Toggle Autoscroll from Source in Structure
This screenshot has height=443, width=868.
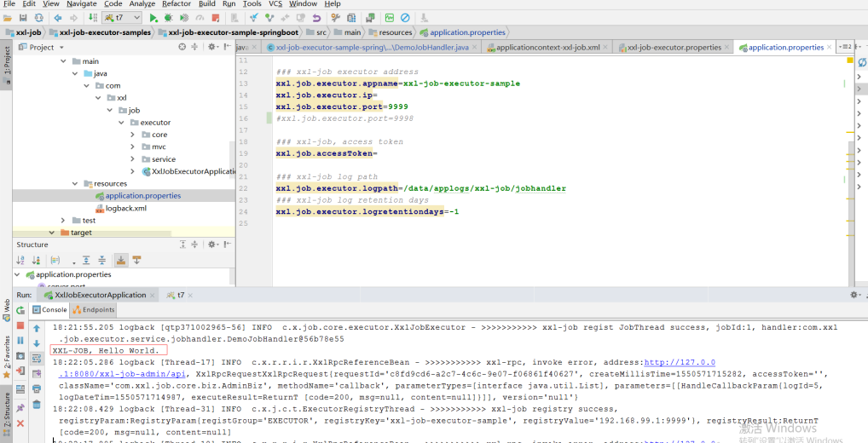point(136,260)
